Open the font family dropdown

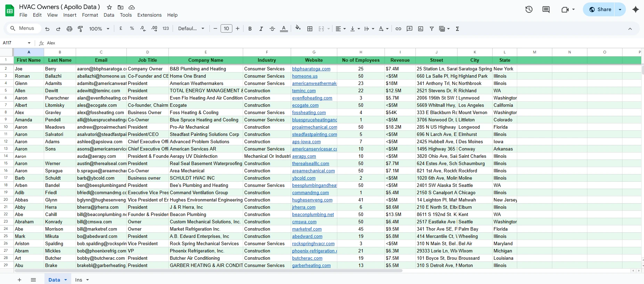pyautogui.click(x=191, y=28)
